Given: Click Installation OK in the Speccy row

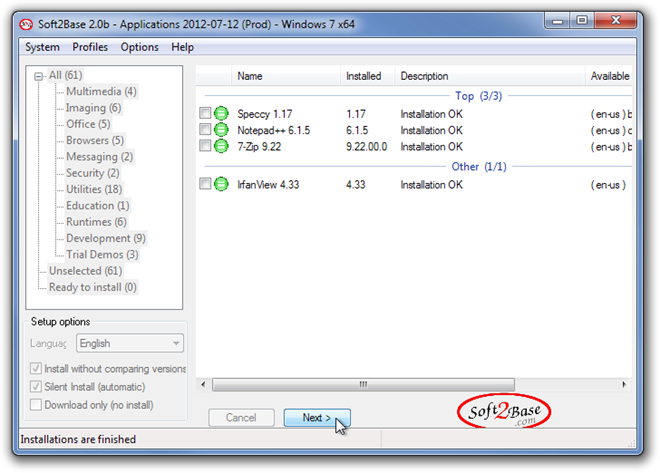Looking at the screenshot, I should (431, 114).
